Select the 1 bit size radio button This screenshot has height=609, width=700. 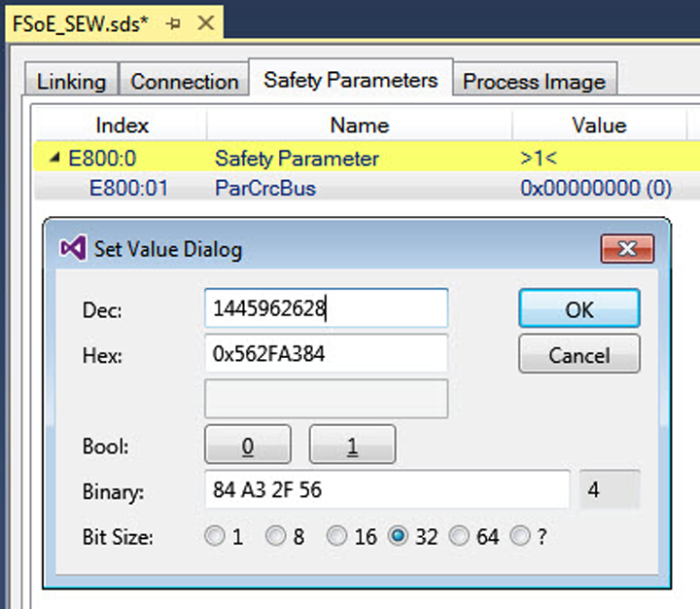[x=214, y=536]
